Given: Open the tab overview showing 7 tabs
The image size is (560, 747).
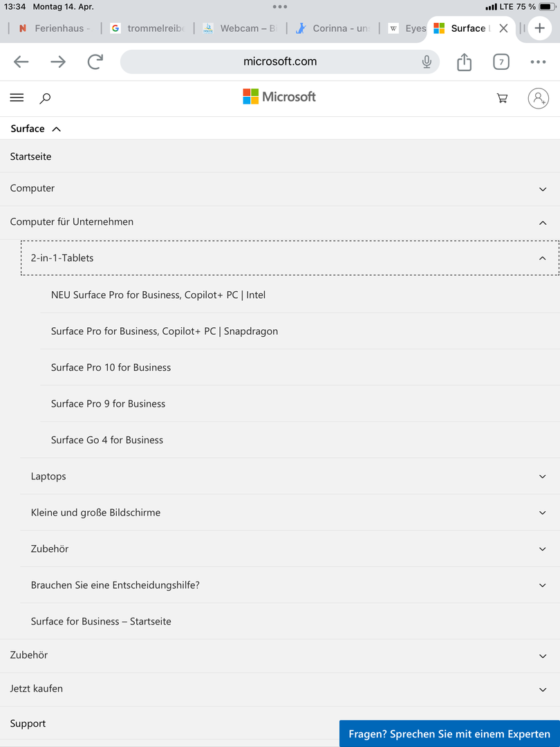Looking at the screenshot, I should click(x=501, y=62).
